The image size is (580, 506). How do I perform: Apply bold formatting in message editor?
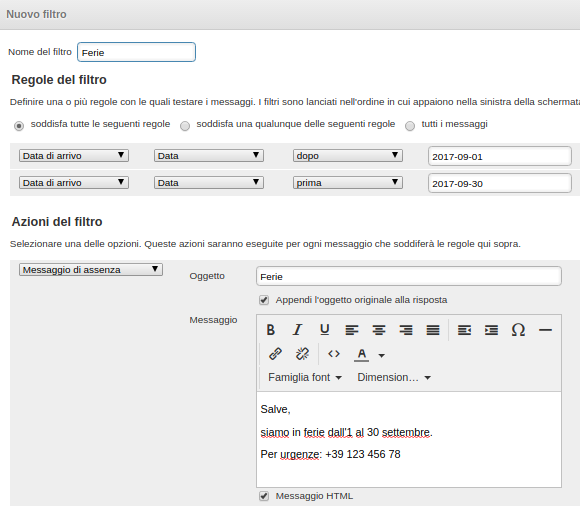click(x=270, y=330)
